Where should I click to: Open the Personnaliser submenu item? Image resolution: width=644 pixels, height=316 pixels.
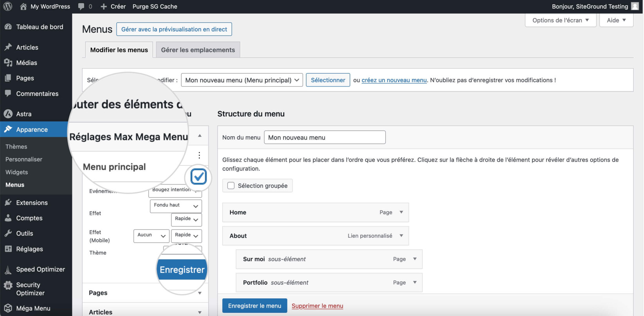point(24,159)
